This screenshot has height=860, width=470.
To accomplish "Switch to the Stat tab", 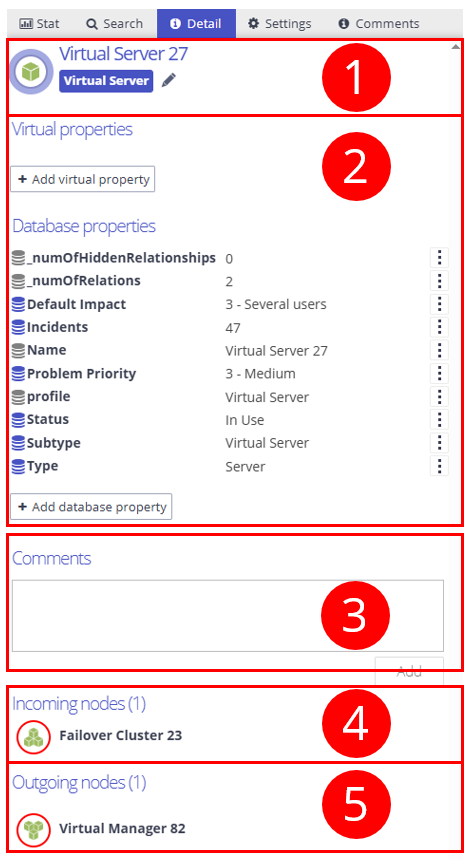I will (x=39, y=24).
